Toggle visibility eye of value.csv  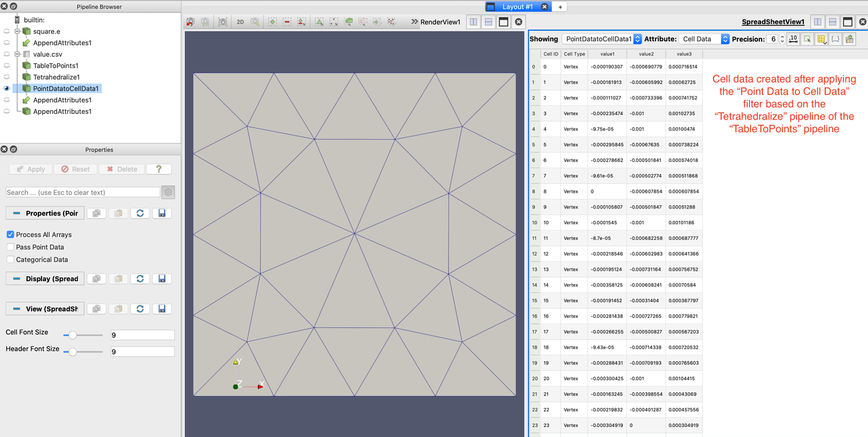[x=7, y=54]
